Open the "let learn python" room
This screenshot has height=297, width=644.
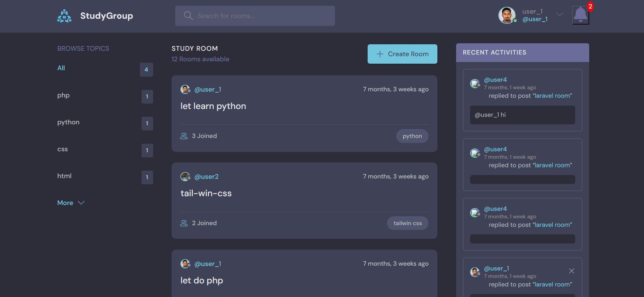213,106
